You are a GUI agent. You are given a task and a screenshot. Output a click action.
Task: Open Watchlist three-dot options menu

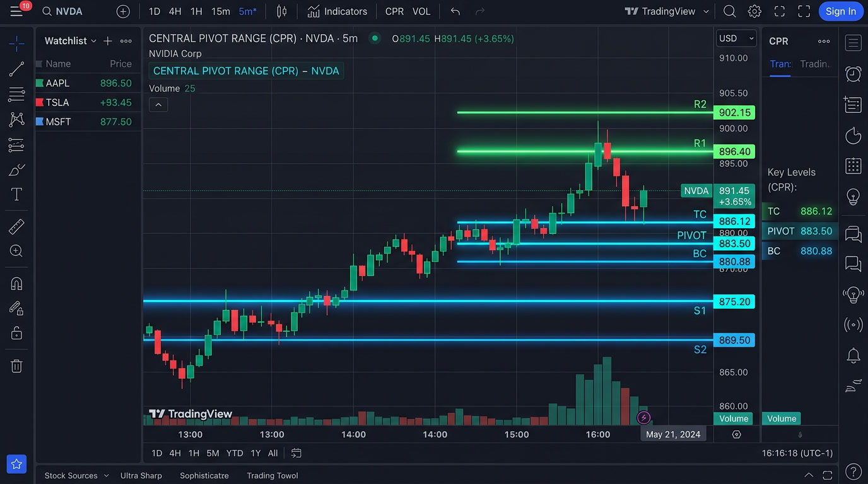[126, 41]
